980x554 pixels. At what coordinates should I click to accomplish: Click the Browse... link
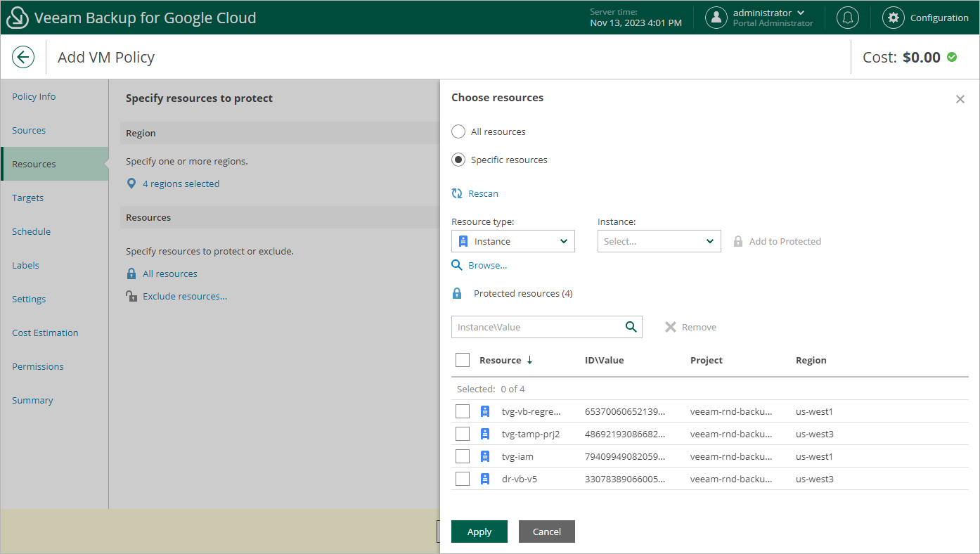(x=487, y=265)
